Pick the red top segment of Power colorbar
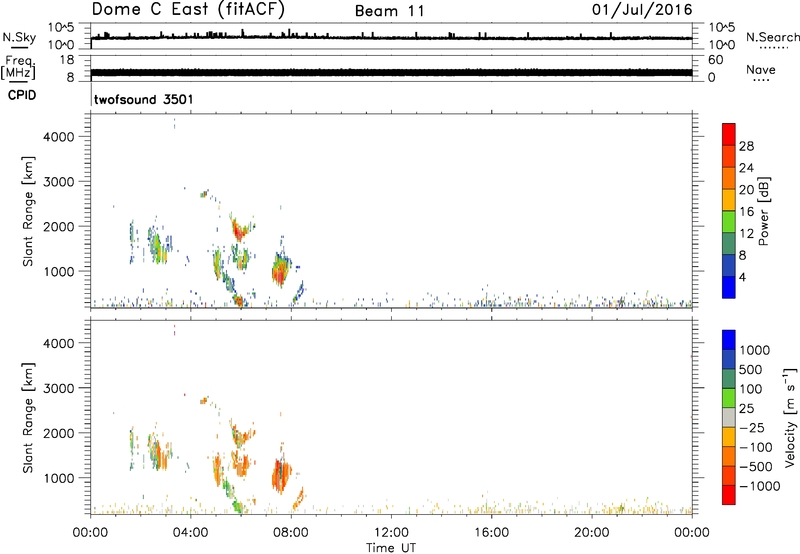 [x=729, y=135]
